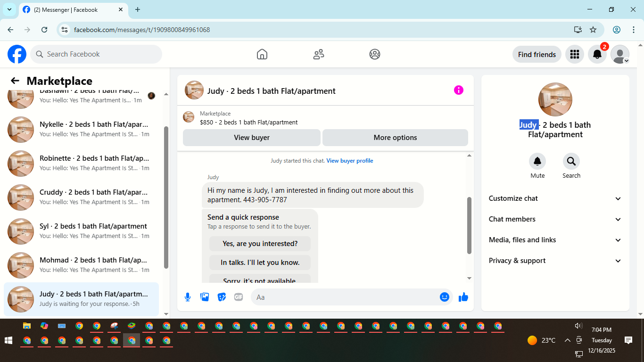
Task: Click the volume icon in system tray
Action: (x=578, y=326)
